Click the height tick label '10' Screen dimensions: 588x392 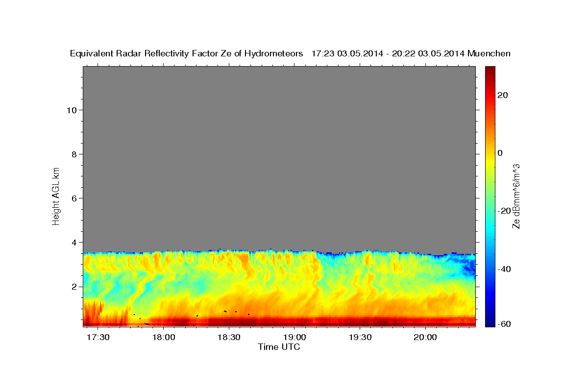coord(72,110)
